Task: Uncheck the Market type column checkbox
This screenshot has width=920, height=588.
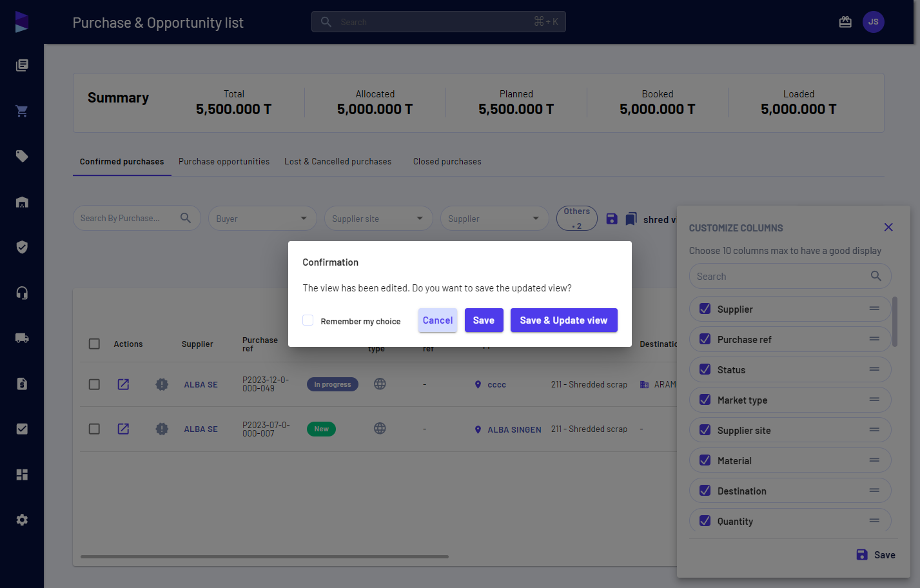Action: point(705,400)
